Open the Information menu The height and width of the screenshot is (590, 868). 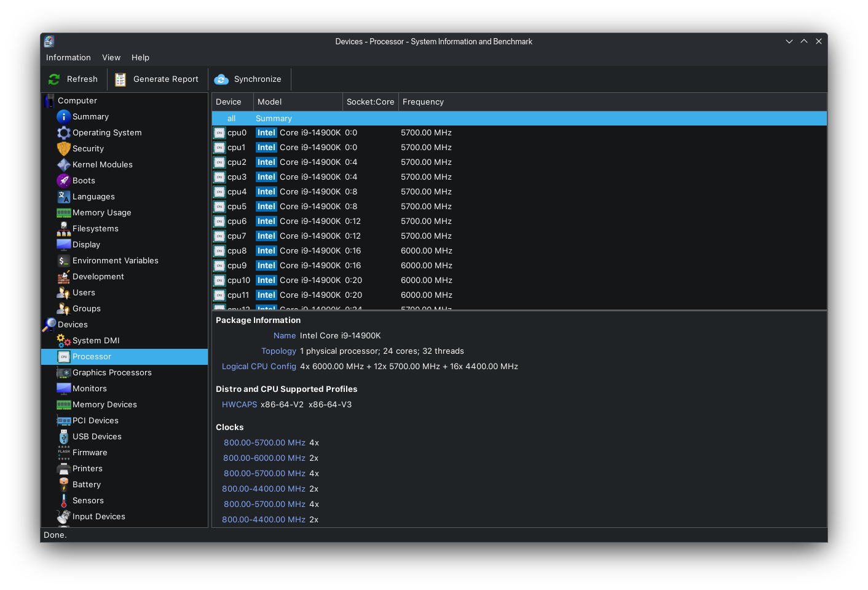68,58
